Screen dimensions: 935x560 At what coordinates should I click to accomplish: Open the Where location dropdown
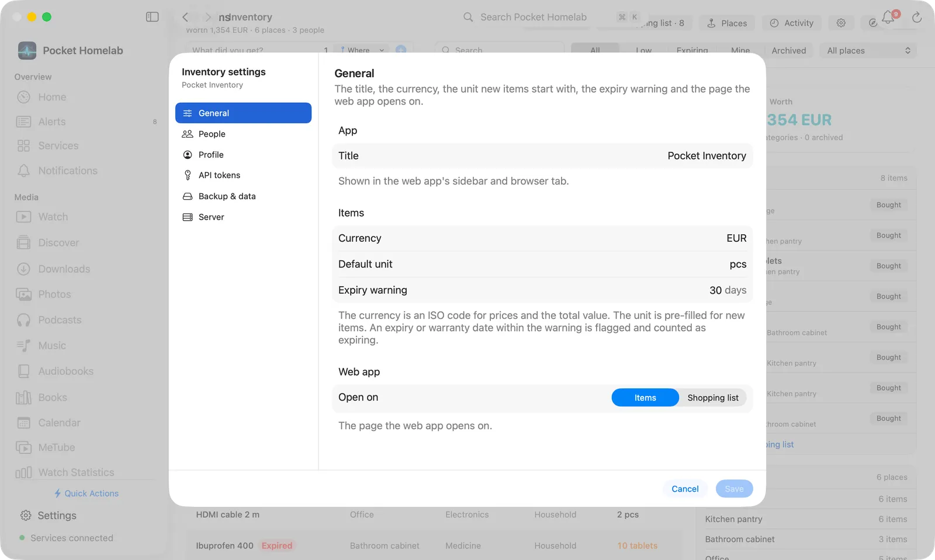(x=362, y=50)
